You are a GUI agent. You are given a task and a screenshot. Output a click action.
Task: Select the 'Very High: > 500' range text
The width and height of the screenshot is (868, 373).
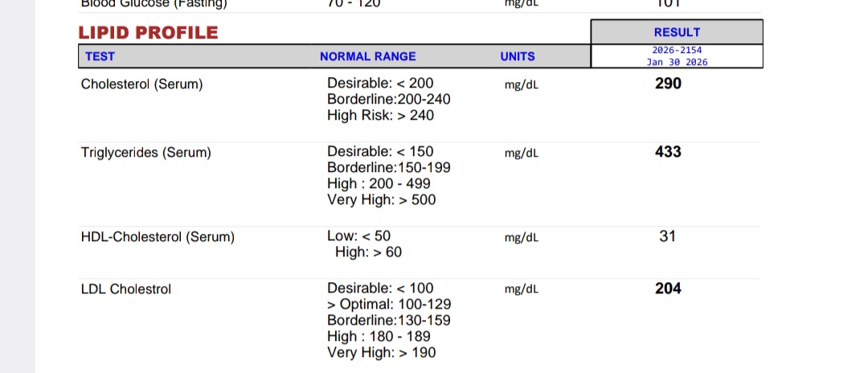point(382,200)
